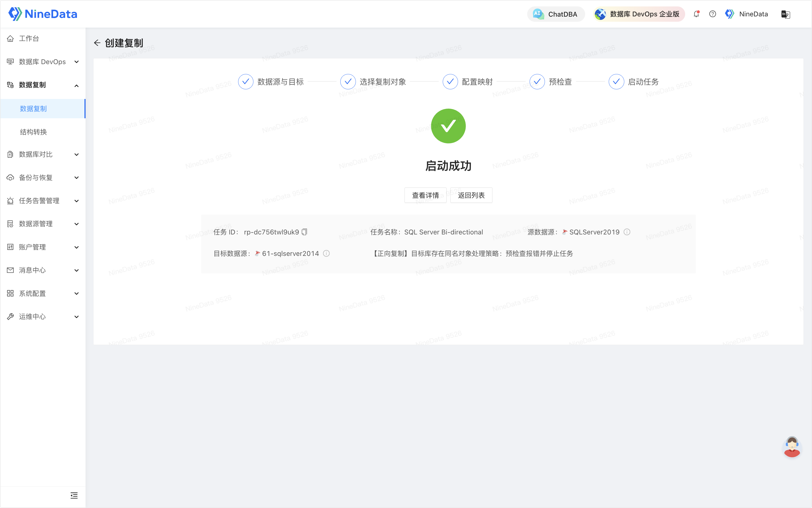This screenshot has width=812, height=508.
Task: Click the 查看详情 button
Action: (425, 195)
